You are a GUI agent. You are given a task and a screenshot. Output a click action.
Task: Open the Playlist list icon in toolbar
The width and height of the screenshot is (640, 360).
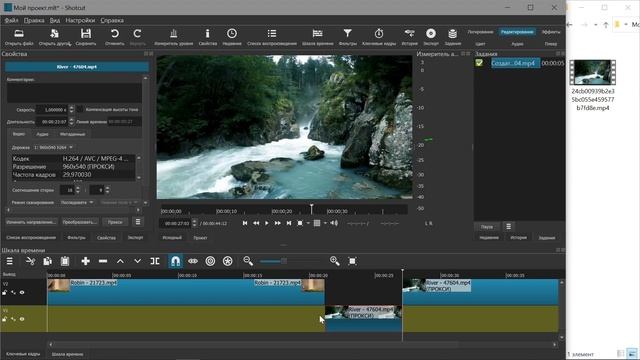coord(272,33)
